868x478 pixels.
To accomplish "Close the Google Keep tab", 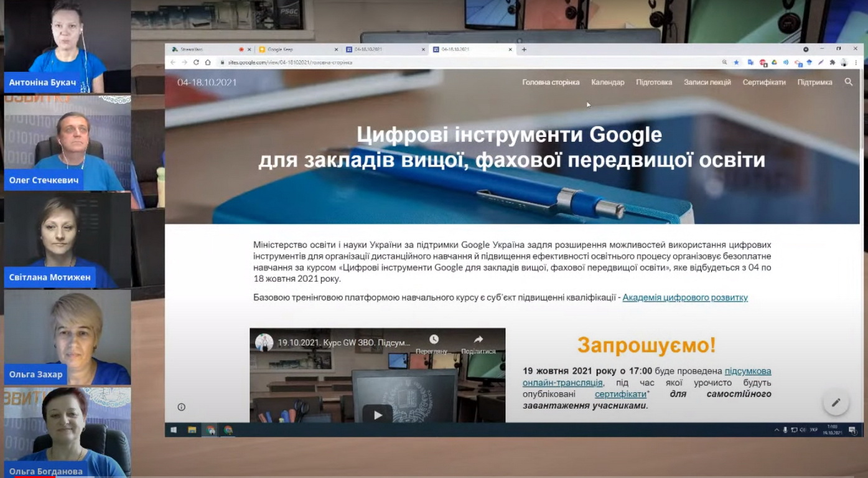I will (x=337, y=49).
